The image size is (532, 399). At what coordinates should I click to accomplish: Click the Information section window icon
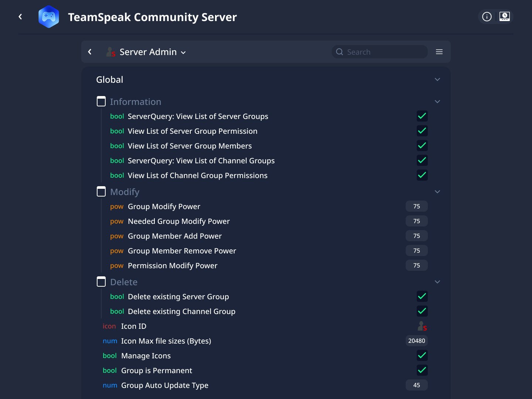[x=101, y=101]
